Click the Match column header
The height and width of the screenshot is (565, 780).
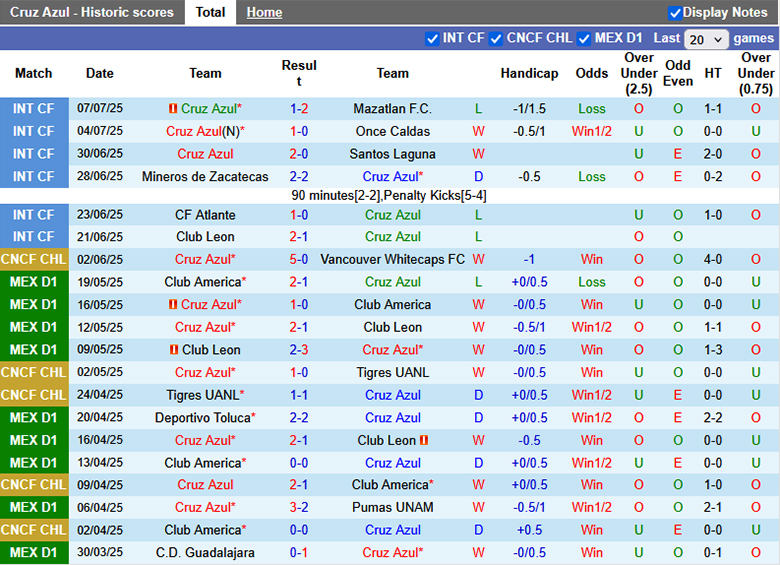coord(33,73)
